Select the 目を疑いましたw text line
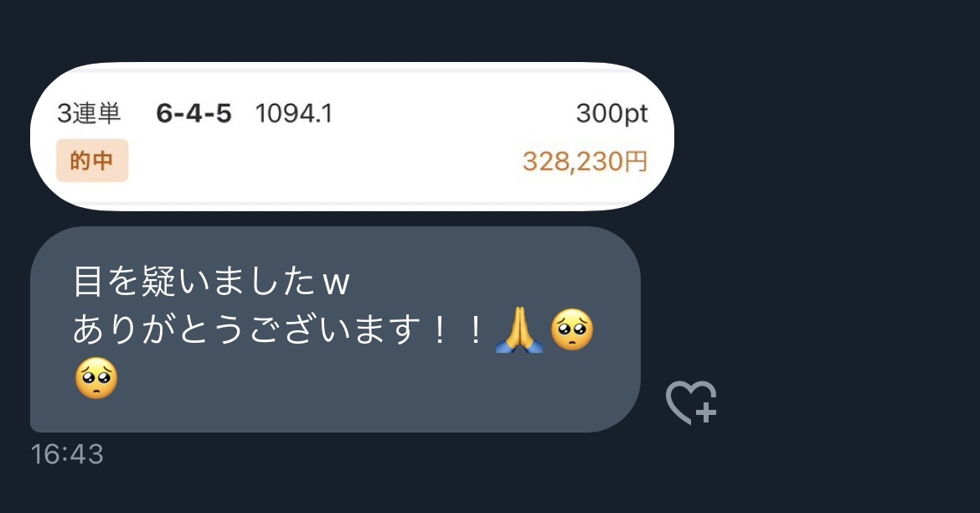Image resolution: width=980 pixels, height=513 pixels. click(211, 280)
